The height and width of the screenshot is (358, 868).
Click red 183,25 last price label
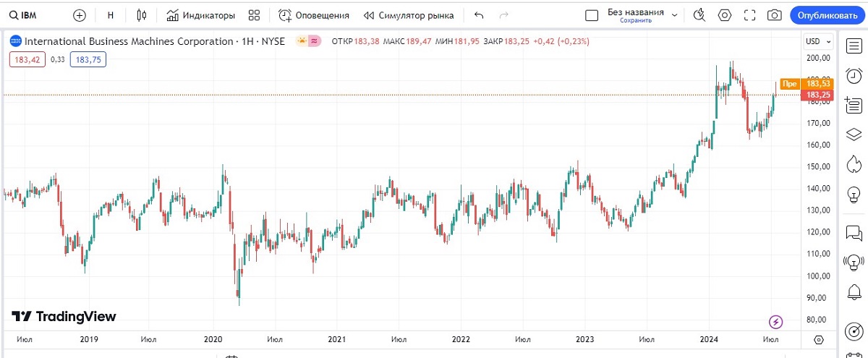[817, 95]
